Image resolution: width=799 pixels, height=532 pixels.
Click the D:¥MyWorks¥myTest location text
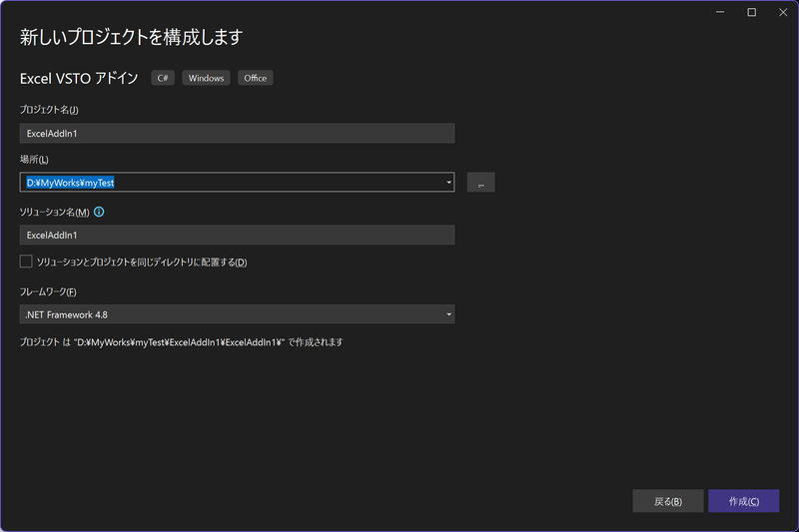click(x=72, y=183)
